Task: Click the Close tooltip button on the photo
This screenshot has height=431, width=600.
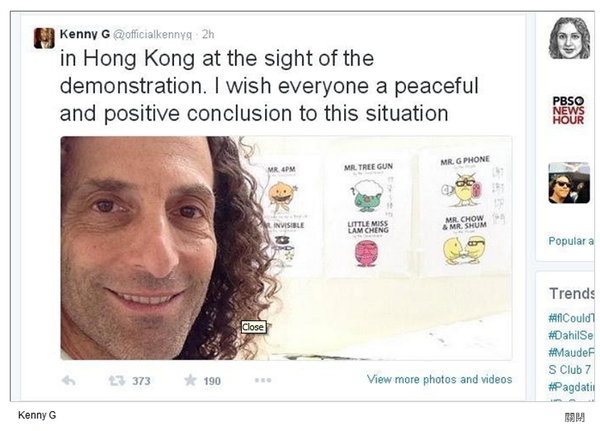Action: coord(253,327)
